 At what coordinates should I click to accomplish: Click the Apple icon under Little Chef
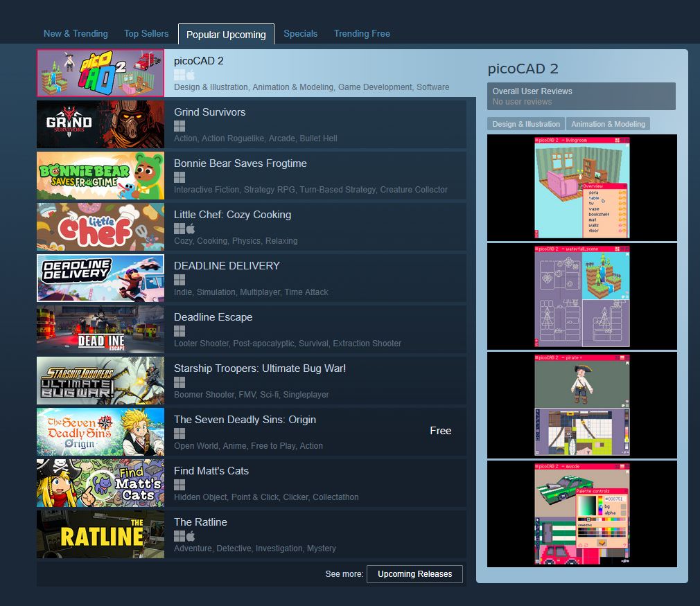191,229
